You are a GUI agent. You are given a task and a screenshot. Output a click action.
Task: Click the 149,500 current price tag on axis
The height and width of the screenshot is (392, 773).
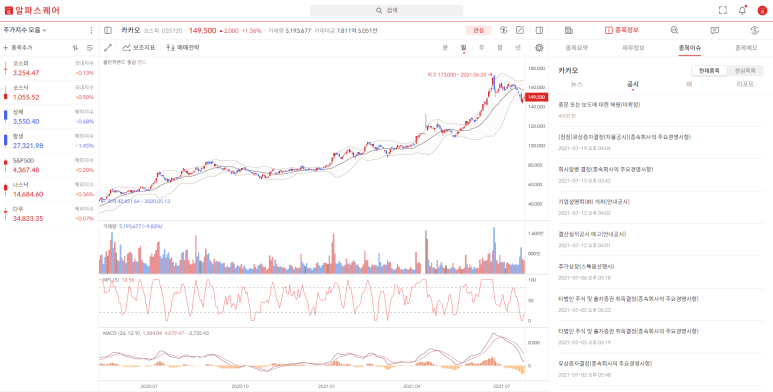536,97
